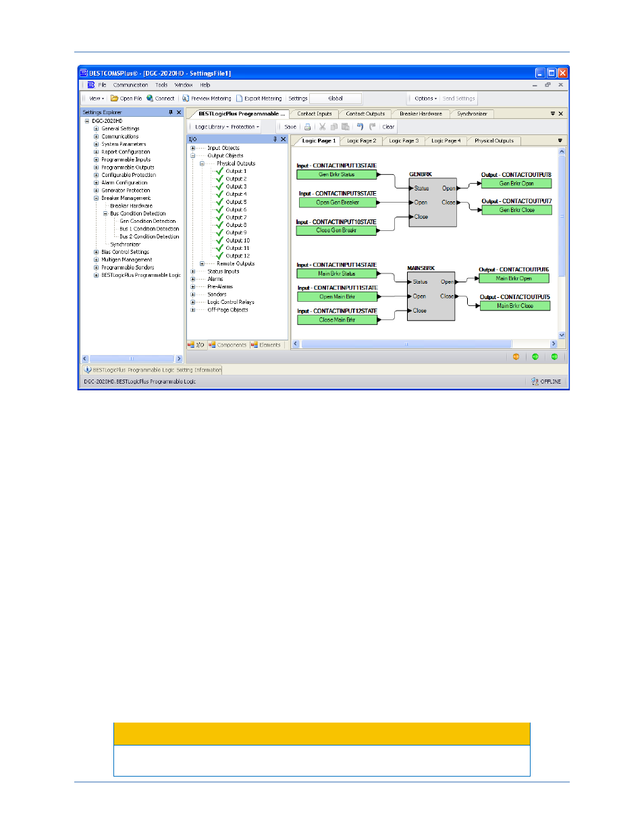644x834 pixels.
Task: Switch to Physical Outputs logic tab
Action: (x=493, y=140)
